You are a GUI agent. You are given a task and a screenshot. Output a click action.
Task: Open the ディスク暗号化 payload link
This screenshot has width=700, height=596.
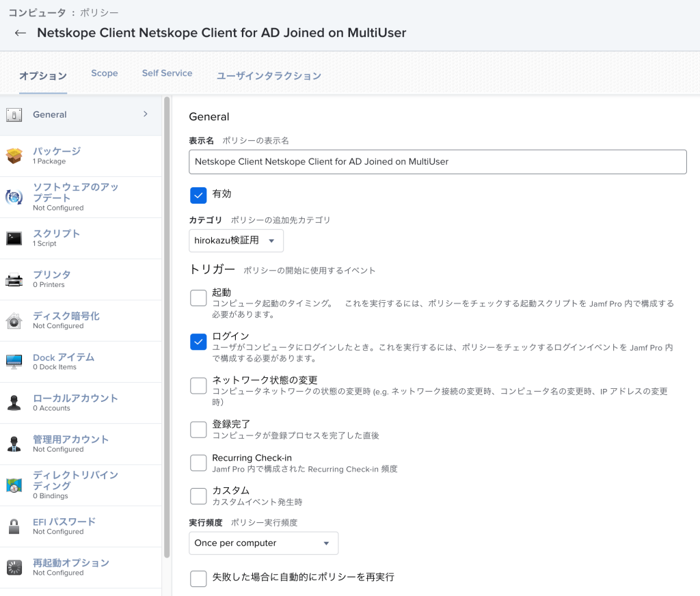tap(66, 316)
